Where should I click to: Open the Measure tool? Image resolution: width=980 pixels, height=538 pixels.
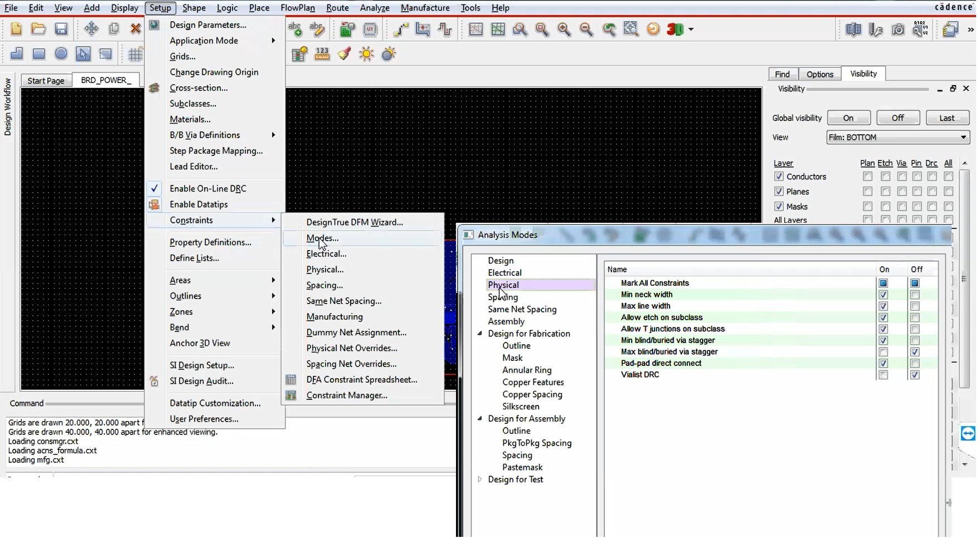point(322,54)
